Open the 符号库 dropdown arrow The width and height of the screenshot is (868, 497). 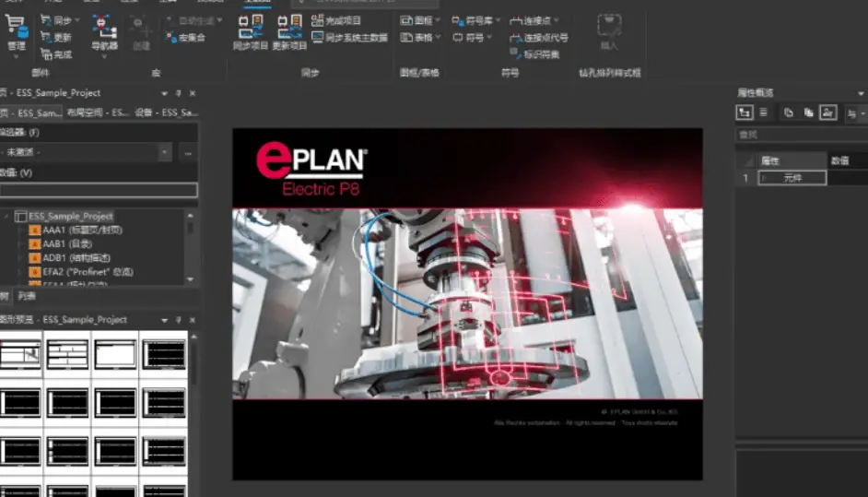pos(498,20)
